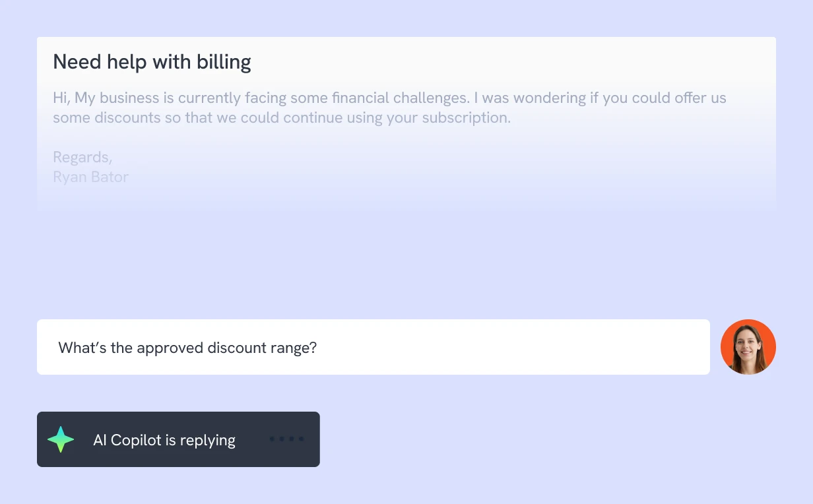Image resolution: width=813 pixels, height=504 pixels.
Task: Click the email body's first line
Action: click(389, 98)
